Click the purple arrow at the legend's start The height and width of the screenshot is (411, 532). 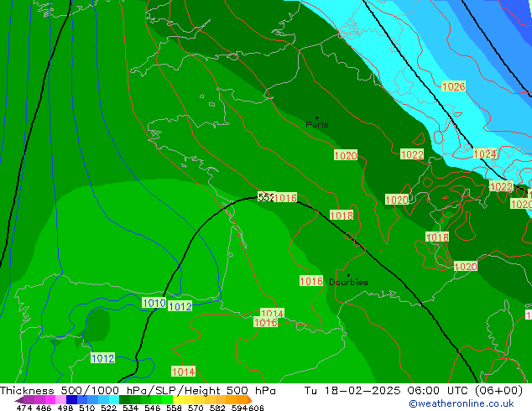pos(18,400)
